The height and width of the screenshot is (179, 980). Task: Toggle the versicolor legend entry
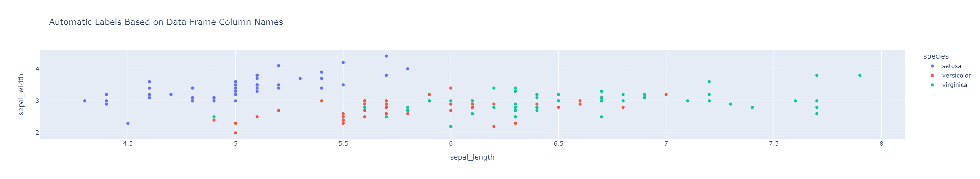[x=956, y=75]
